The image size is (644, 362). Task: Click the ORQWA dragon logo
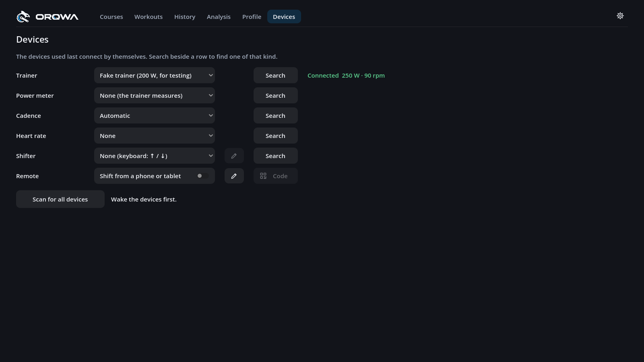(x=23, y=16)
